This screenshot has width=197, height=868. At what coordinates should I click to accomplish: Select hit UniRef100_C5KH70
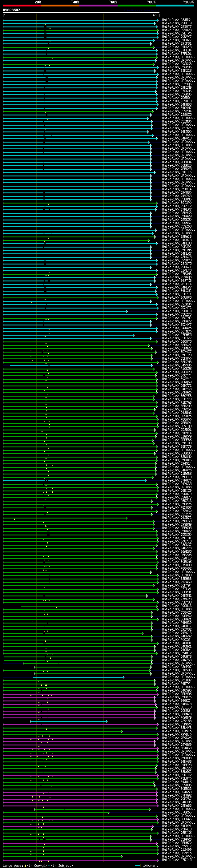(177, 843)
